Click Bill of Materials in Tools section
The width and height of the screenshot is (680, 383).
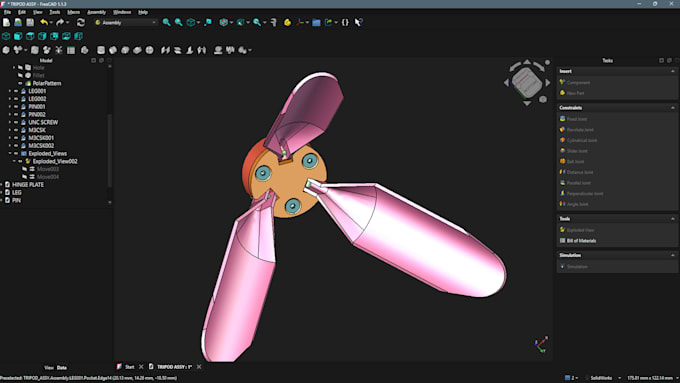tap(581, 241)
